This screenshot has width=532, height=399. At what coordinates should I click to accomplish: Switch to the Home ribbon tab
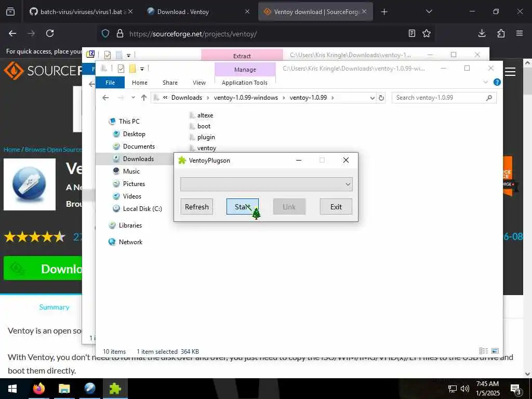139,83
